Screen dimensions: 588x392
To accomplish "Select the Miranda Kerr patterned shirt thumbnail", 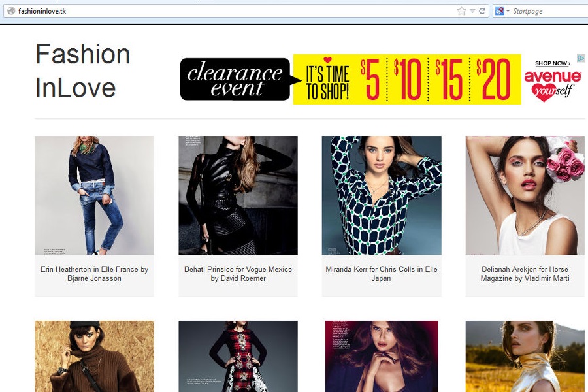I will click(382, 195).
